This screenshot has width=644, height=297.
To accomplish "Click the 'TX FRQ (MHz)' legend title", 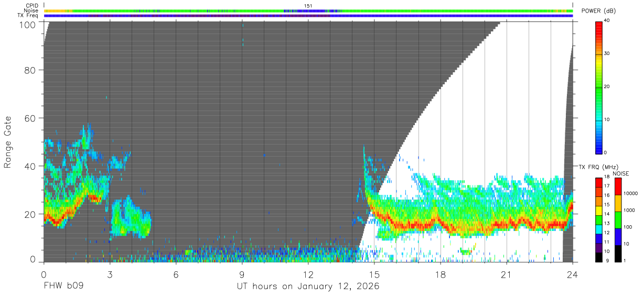I will (598, 167).
